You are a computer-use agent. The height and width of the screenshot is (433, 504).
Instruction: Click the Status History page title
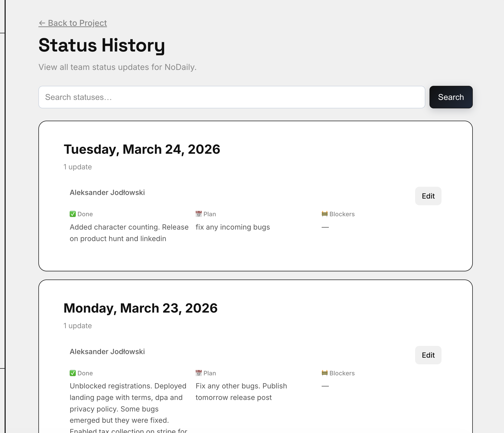[x=102, y=45]
